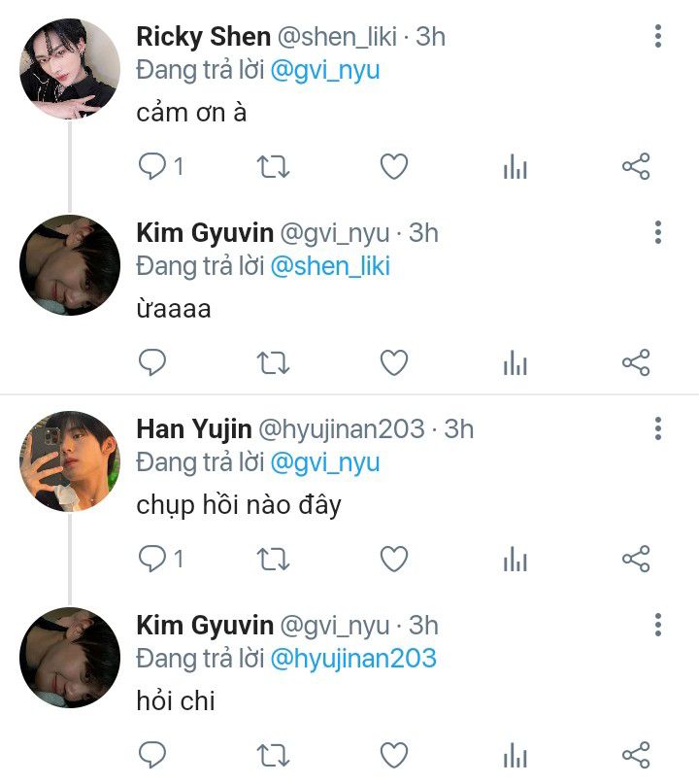Open the @shen_liki mention link
Image resolution: width=699 pixels, height=784 pixels.
pyautogui.click(x=330, y=266)
